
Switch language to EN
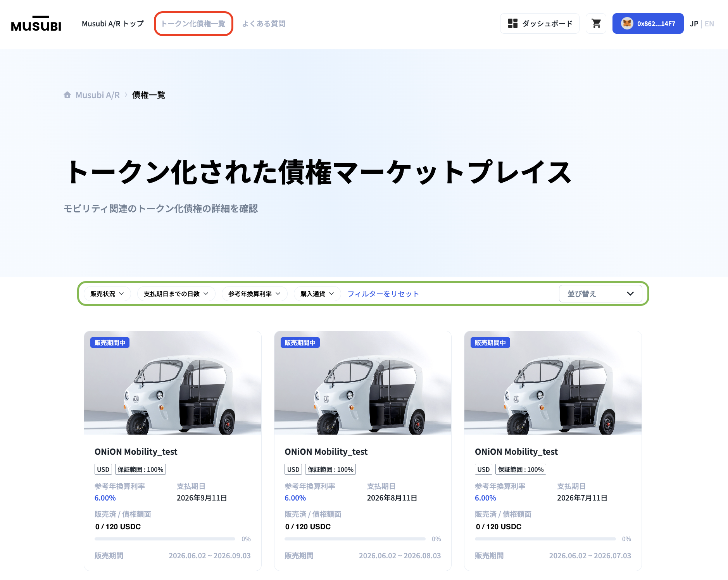(x=709, y=24)
